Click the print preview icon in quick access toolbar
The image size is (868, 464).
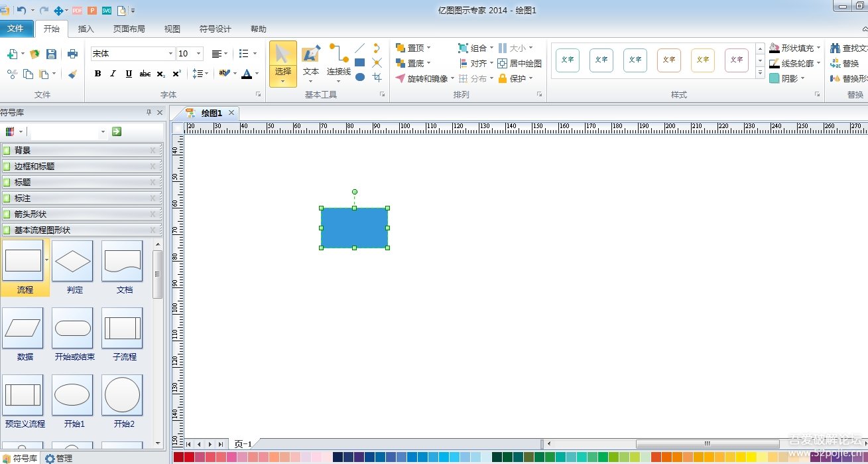pos(121,11)
